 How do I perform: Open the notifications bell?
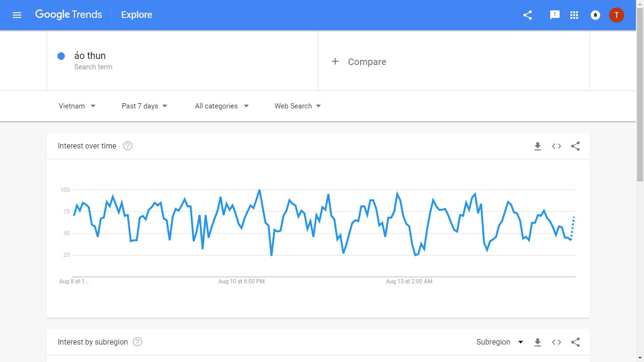pos(595,15)
